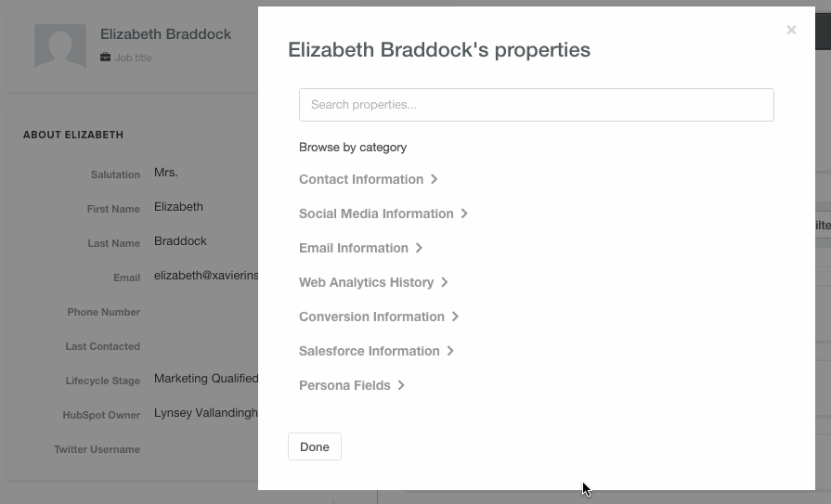Browse the Email Information category
831x504 pixels.
pos(354,248)
